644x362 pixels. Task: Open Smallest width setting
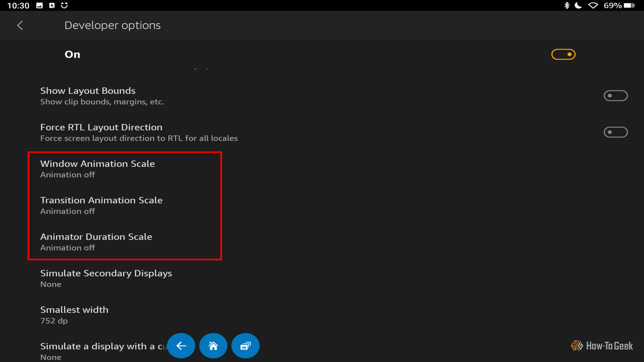pos(322,315)
